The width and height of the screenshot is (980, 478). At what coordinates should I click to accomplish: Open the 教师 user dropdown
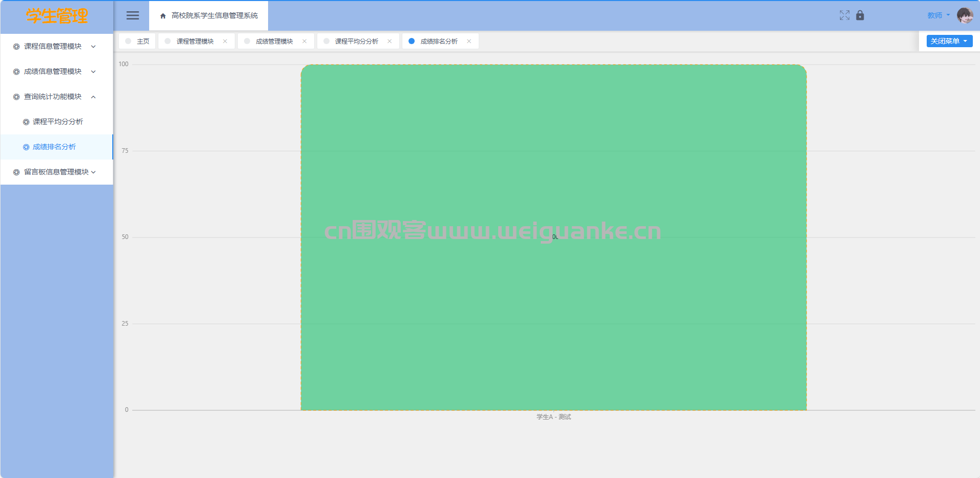pyautogui.click(x=938, y=15)
